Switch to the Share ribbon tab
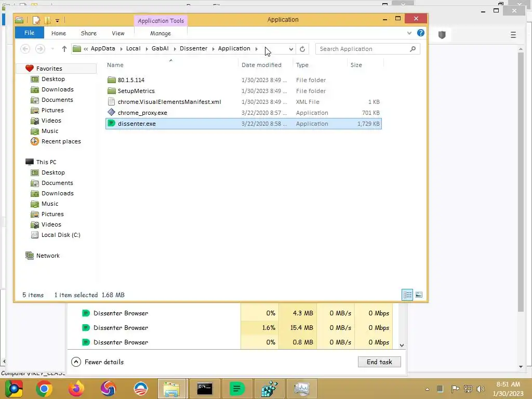This screenshot has width=532, height=399. pyautogui.click(x=88, y=33)
